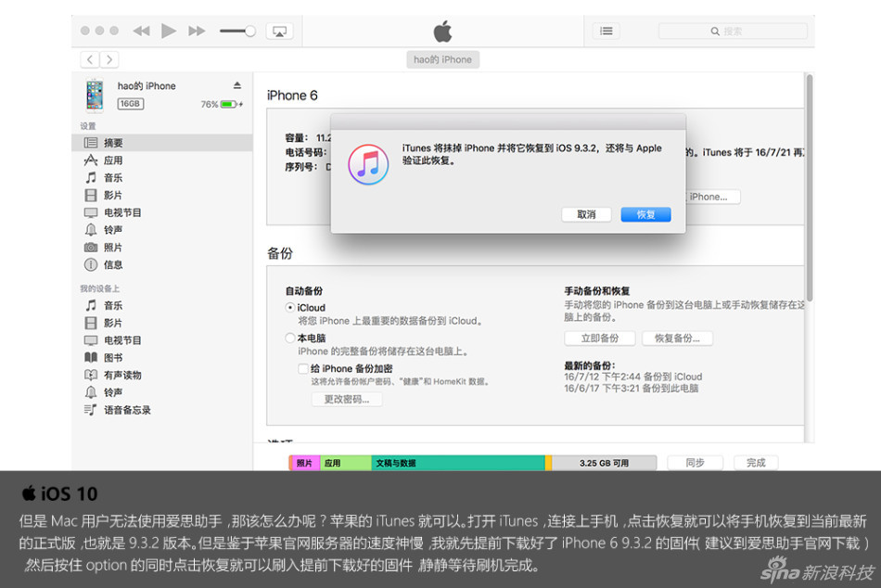The image size is (881, 588).
Task: Click the back navigation chevron arrow
Action: [89, 58]
